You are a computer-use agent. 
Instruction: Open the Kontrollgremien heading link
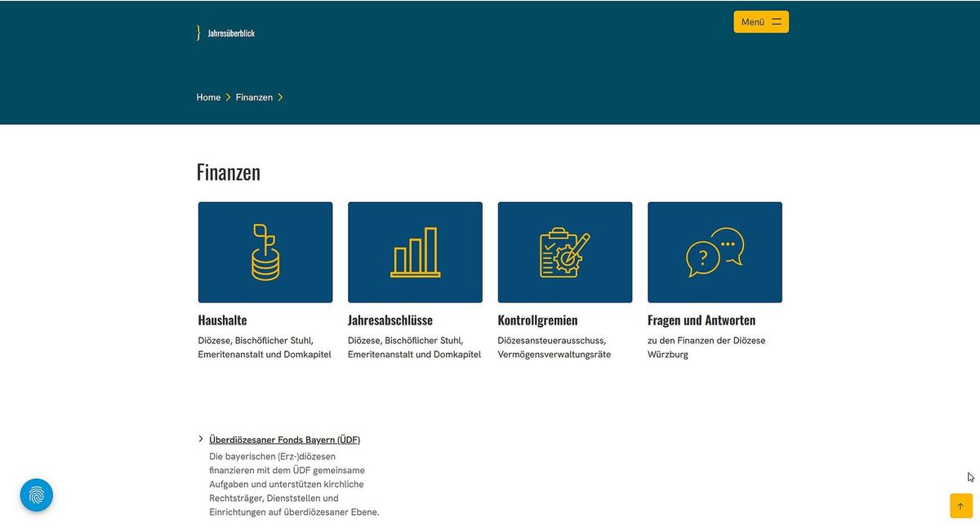coord(537,320)
